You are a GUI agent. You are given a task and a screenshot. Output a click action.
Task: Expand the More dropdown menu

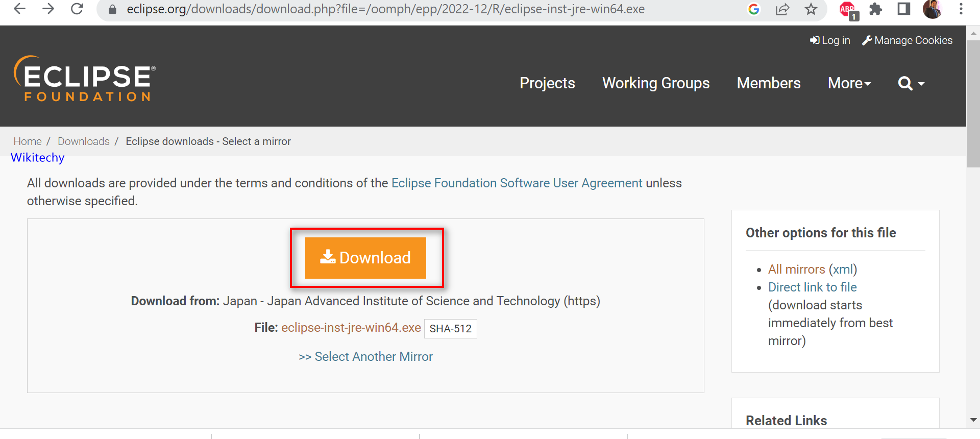coord(849,83)
